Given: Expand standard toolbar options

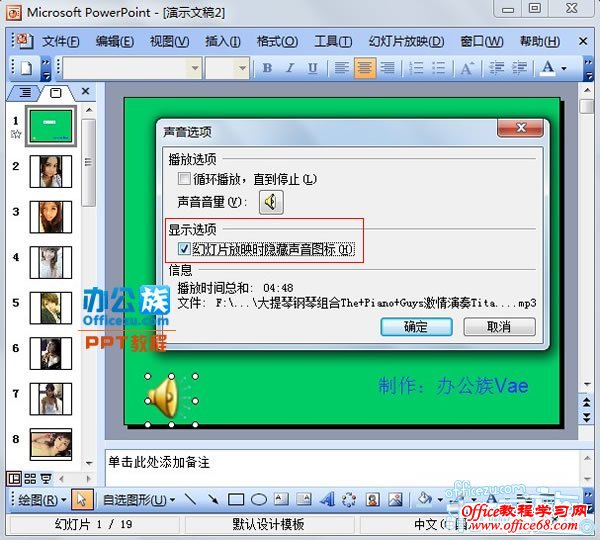Looking at the screenshot, I should coord(46,69).
